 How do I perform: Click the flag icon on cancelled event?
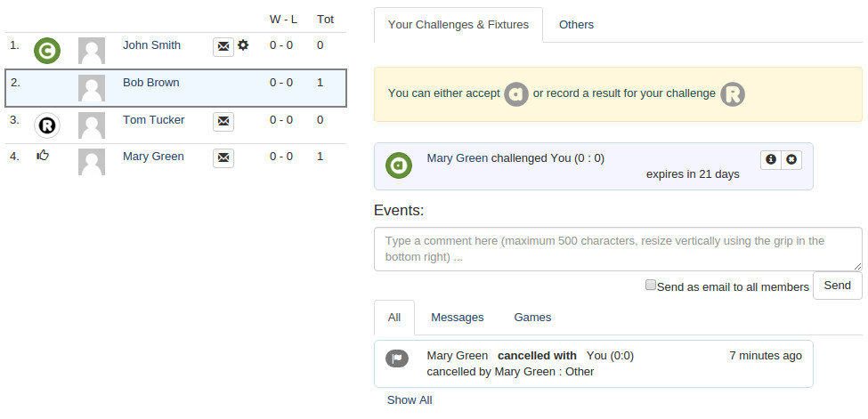click(x=397, y=358)
